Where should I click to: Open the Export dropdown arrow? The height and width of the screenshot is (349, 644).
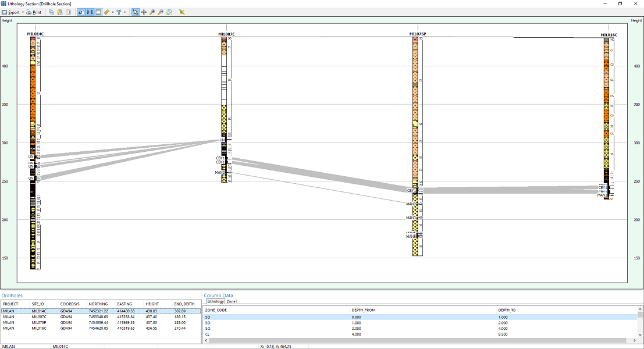pyautogui.click(x=23, y=12)
